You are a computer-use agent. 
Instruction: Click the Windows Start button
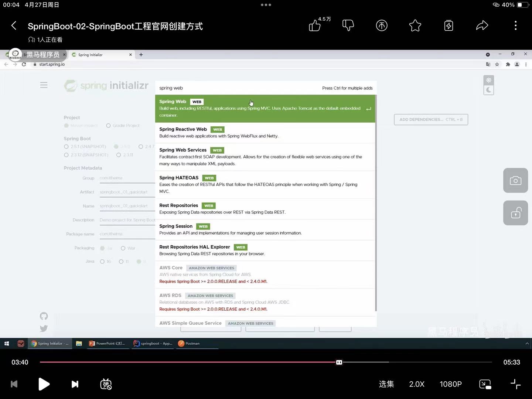tap(7, 344)
